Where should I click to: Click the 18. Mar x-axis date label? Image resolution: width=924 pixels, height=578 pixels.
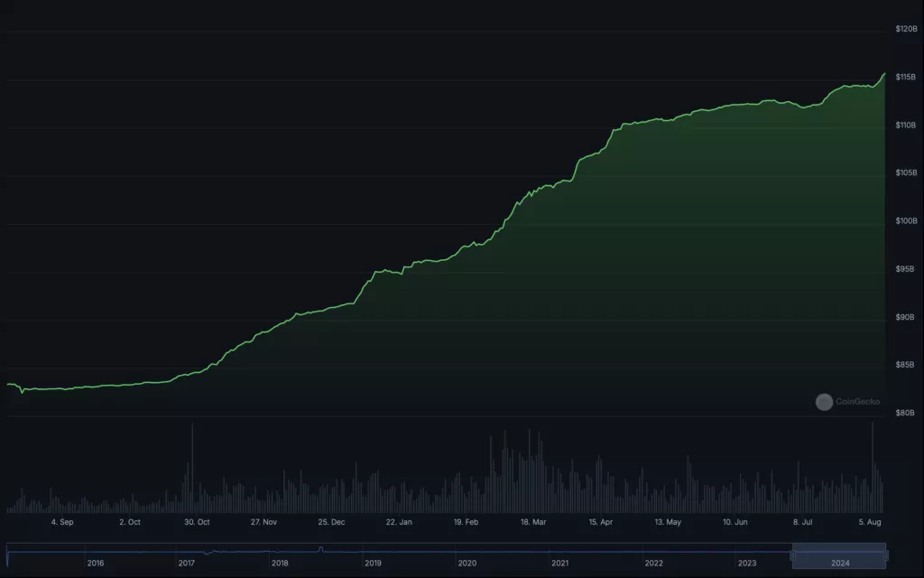point(533,522)
